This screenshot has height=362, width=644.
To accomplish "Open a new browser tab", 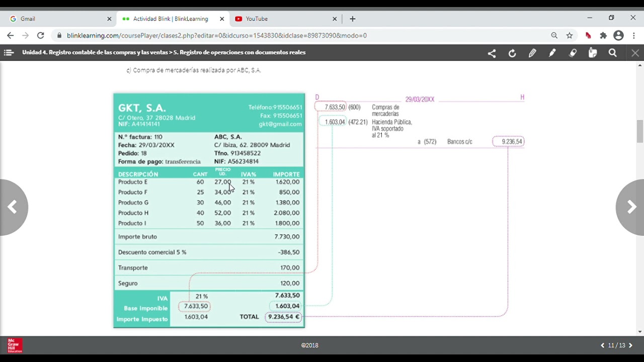I will click(x=352, y=19).
